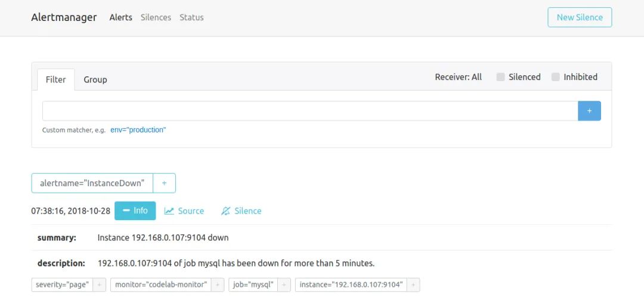Silence the InstanceDown alert

pos(241,211)
